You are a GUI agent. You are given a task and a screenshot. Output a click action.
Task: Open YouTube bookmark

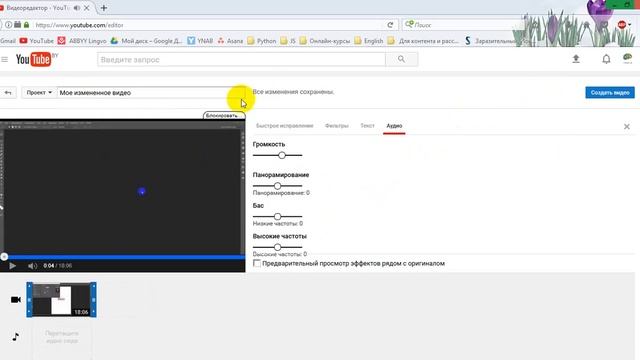tap(37, 41)
